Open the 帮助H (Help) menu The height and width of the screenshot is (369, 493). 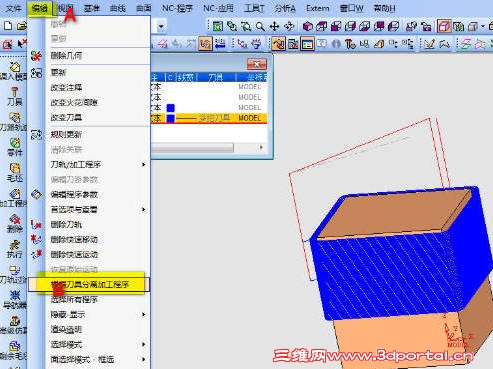point(384,8)
